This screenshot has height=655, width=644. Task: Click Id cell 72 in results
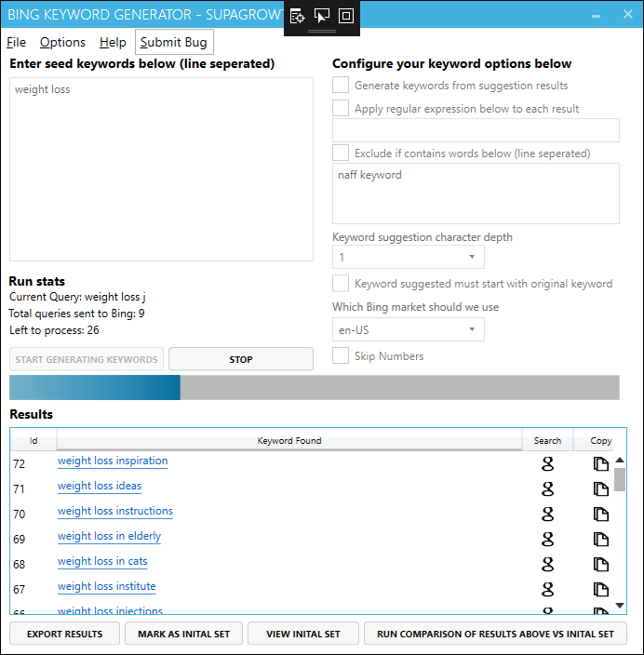coord(20,463)
